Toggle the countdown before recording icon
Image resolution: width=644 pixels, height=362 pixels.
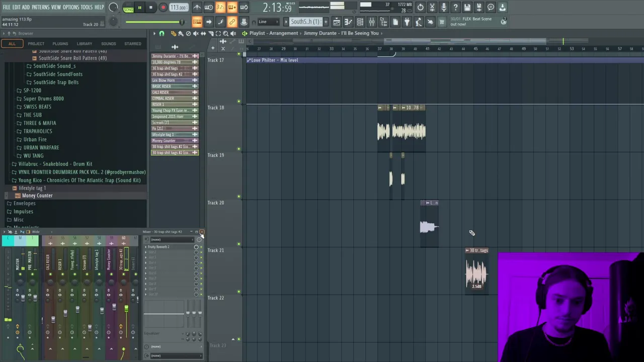tap(220, 8)
